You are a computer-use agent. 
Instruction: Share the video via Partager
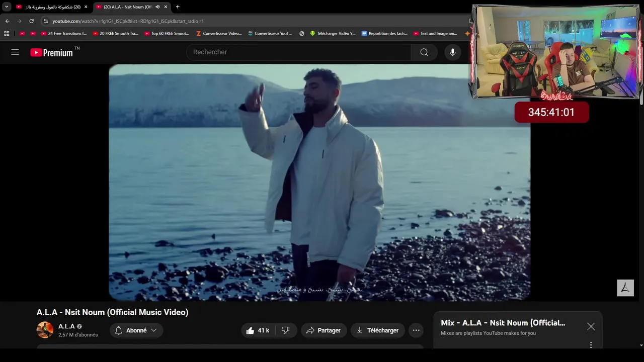[324, 330]
